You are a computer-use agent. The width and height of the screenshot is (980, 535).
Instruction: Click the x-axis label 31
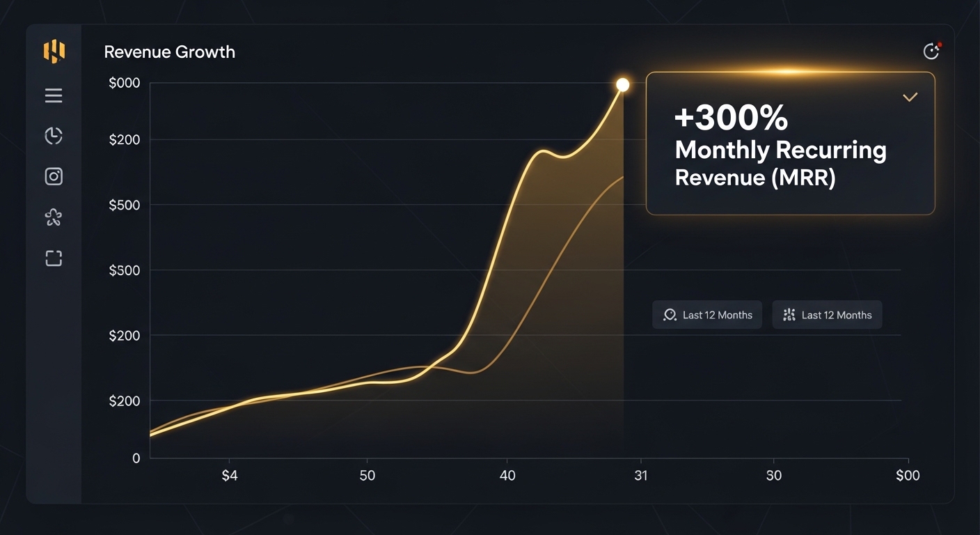[x=641, y=476]
